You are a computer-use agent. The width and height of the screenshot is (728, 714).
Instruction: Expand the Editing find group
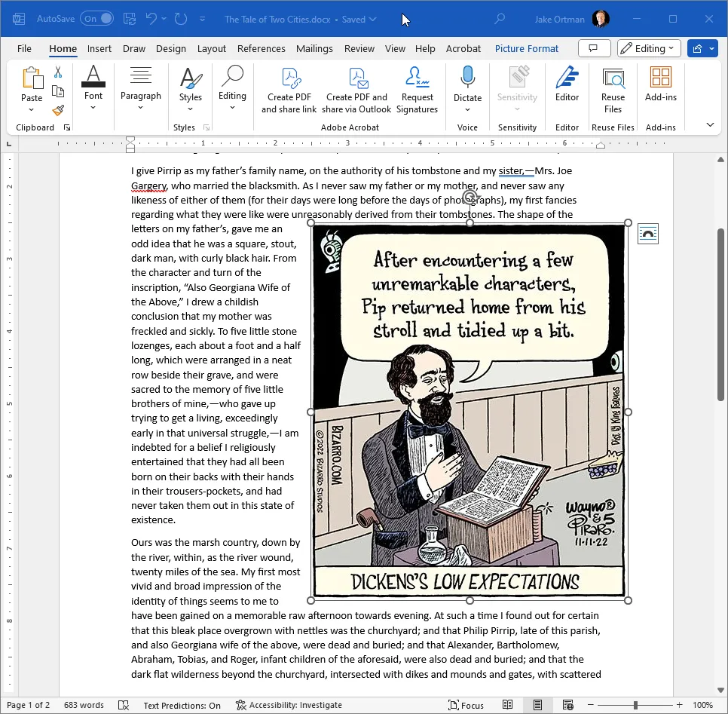[x=232, y=87]
